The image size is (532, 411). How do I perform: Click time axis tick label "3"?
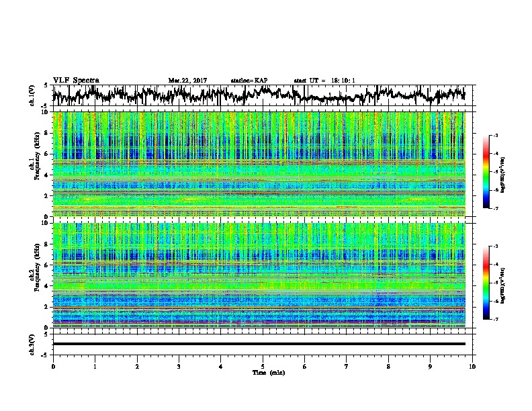click(x=179, y=366)
